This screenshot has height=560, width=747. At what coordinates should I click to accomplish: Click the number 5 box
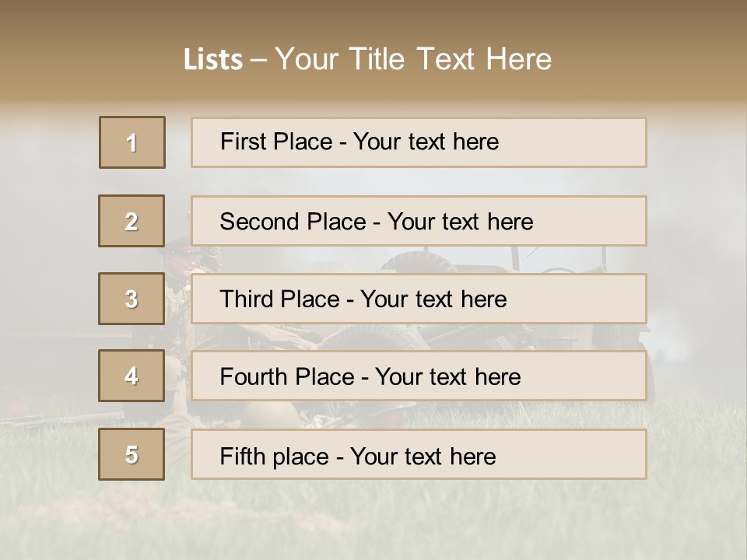(x=132, y=454)
